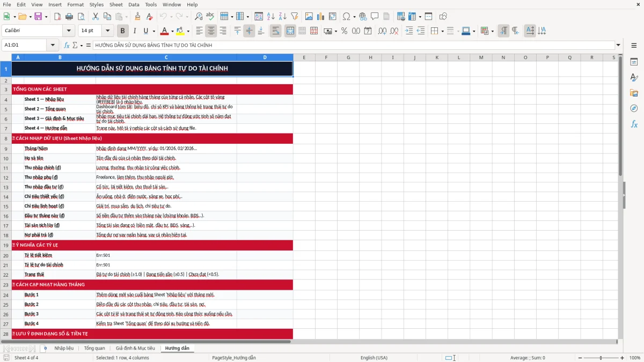Export directly as PDF
644x362 pixels.
(57, 17)
